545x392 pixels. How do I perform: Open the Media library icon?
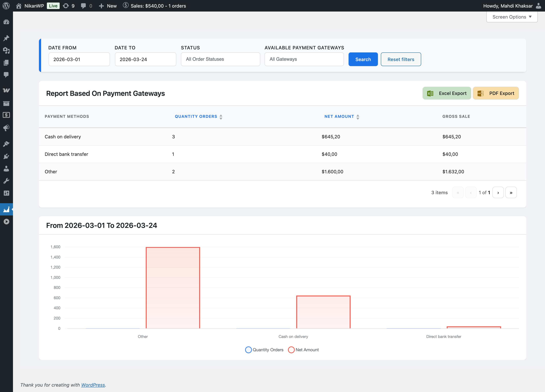click(6, 50)
